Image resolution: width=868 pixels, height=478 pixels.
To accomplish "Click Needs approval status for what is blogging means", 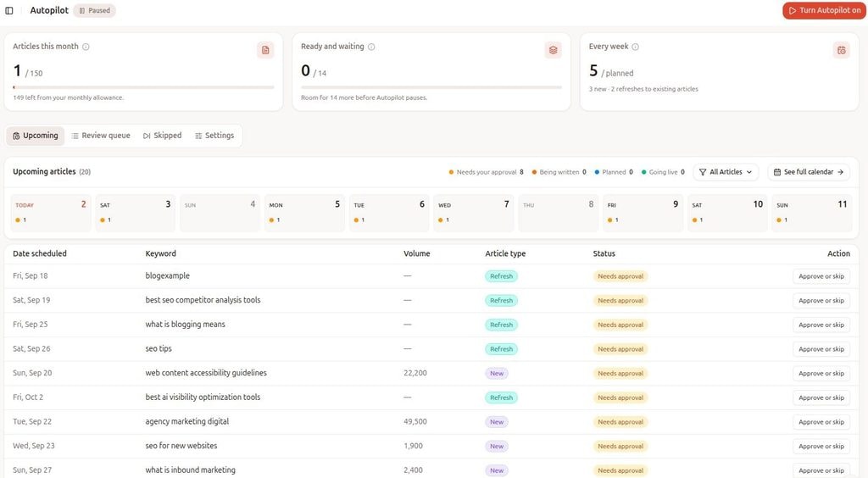I will click(x=620, y=325).
